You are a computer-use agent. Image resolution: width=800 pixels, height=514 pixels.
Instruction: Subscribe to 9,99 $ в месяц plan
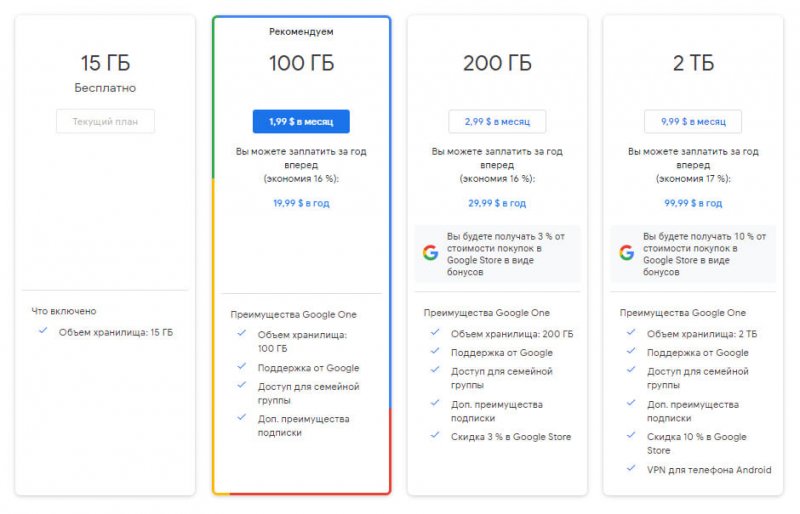[693, 122]
